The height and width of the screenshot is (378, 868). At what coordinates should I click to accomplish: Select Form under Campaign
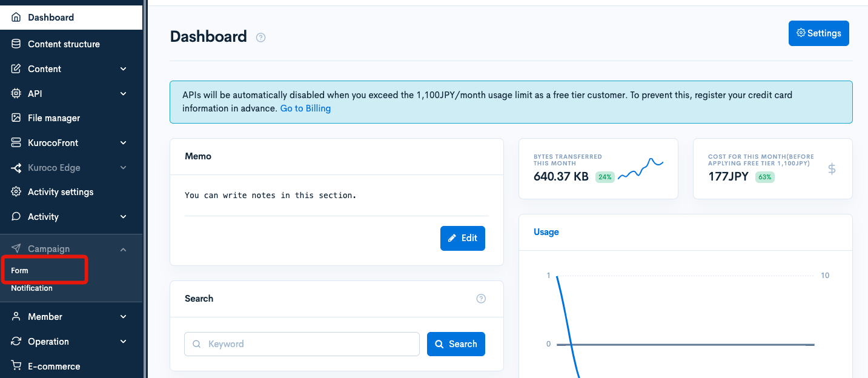click(x=19, y=270)
